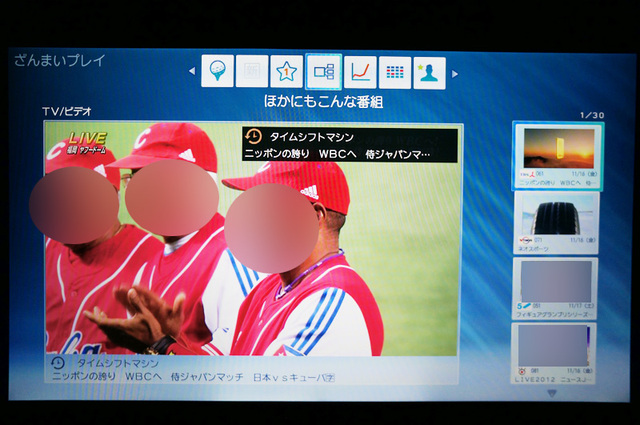640x425 pixels.
Task: Select the star number-one ranking icon
Action: pyautogui.click(x=287, y=71)
